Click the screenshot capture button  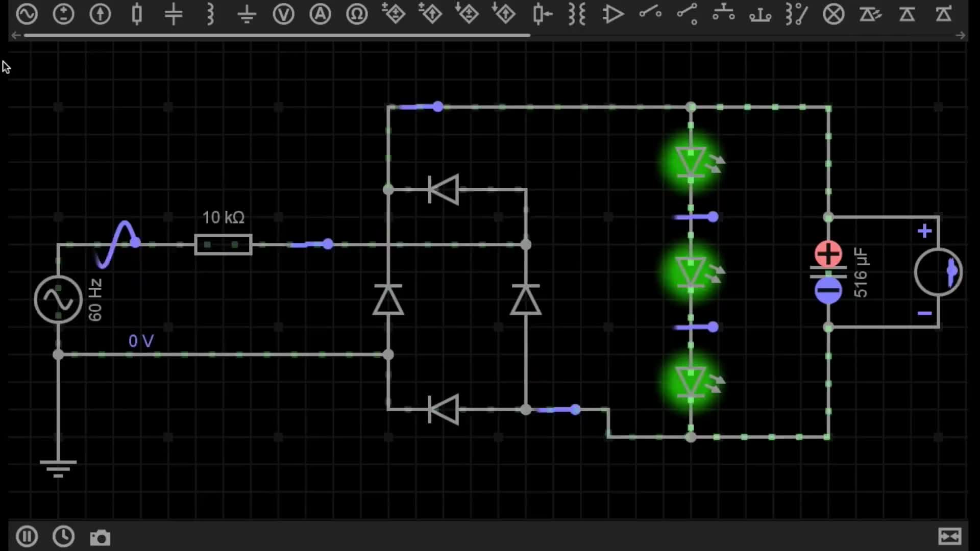tap(99, 536)
